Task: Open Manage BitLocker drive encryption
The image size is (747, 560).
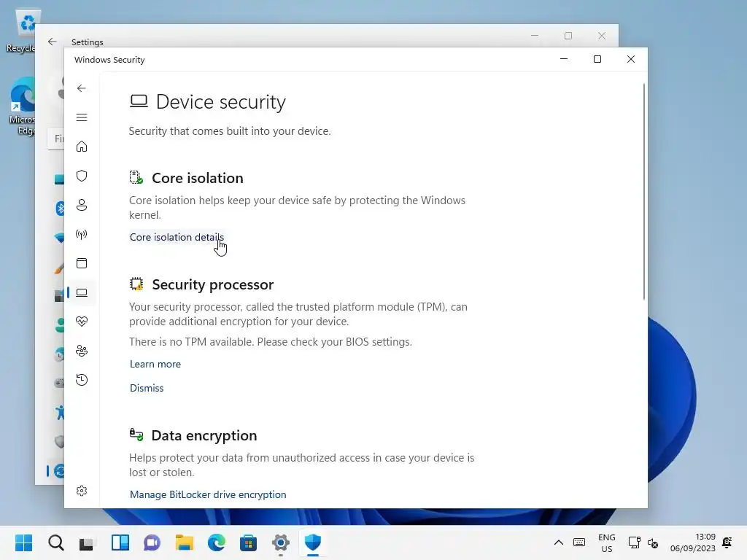Action: (x=208, y=495)
